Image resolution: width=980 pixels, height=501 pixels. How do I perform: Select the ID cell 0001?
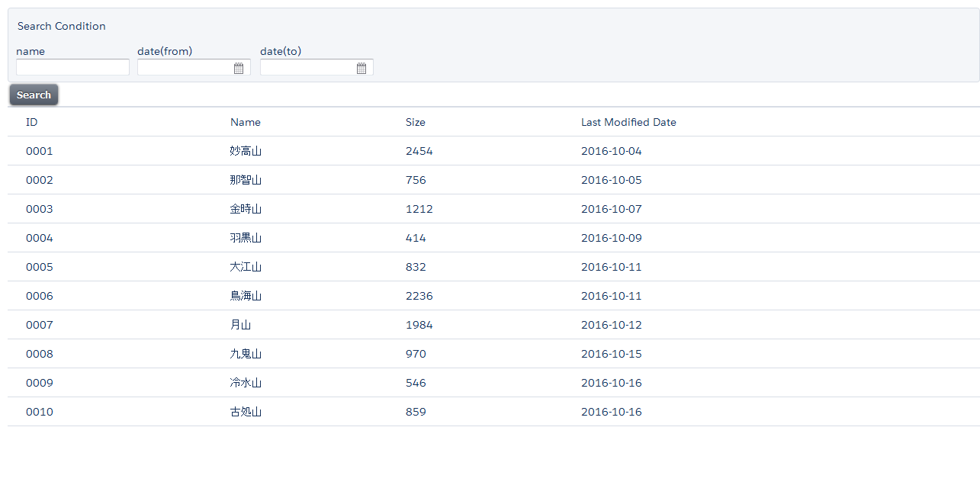(40, 151)
